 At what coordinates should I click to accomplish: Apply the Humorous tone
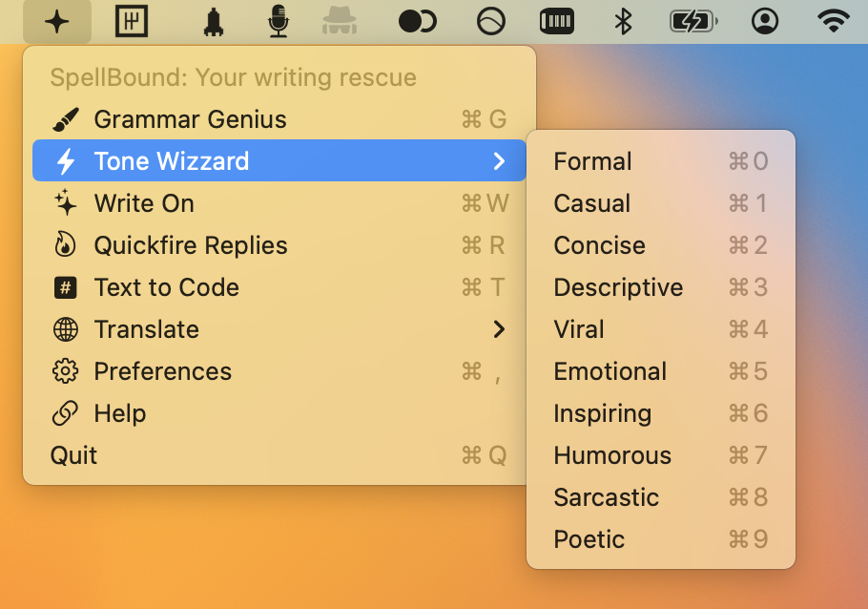612,455
